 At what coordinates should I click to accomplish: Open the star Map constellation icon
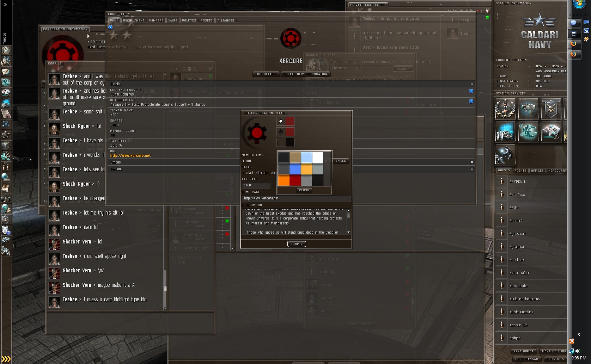click(6, 124)
